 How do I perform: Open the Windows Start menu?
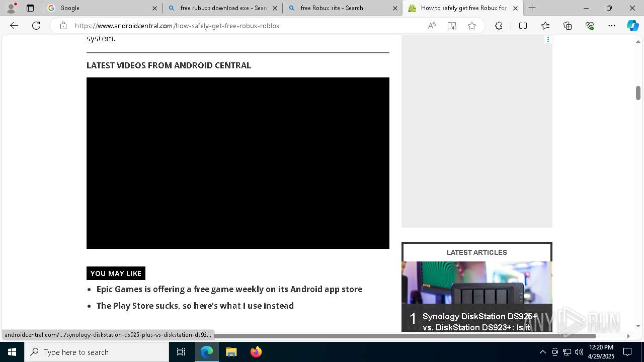click(12, 352)
